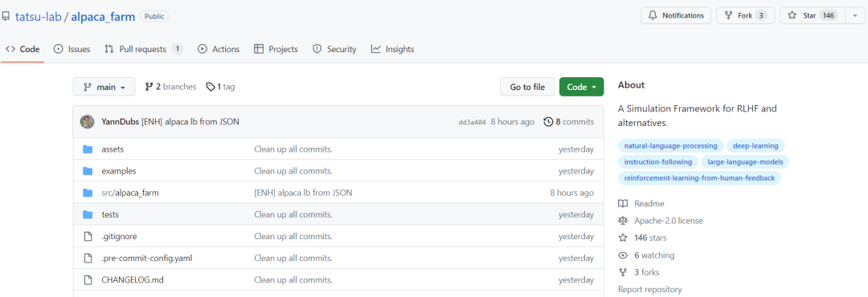Open the tatsu-lab organization link
Screen dimensions: 868x297
point(39,16)
